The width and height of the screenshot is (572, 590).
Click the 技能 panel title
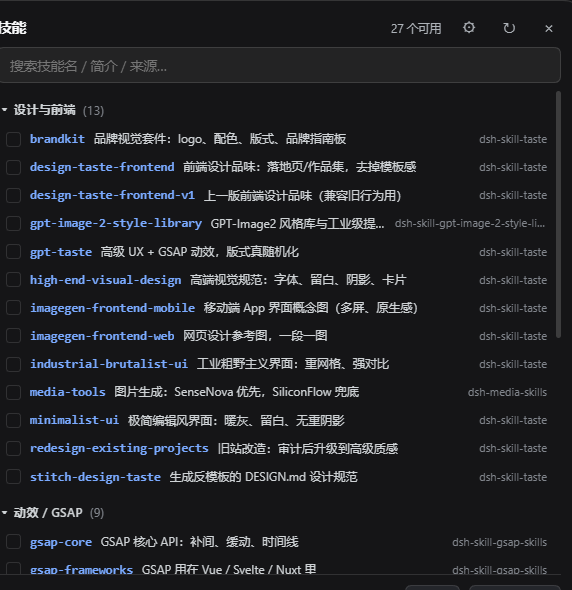(x=13, y=28)
